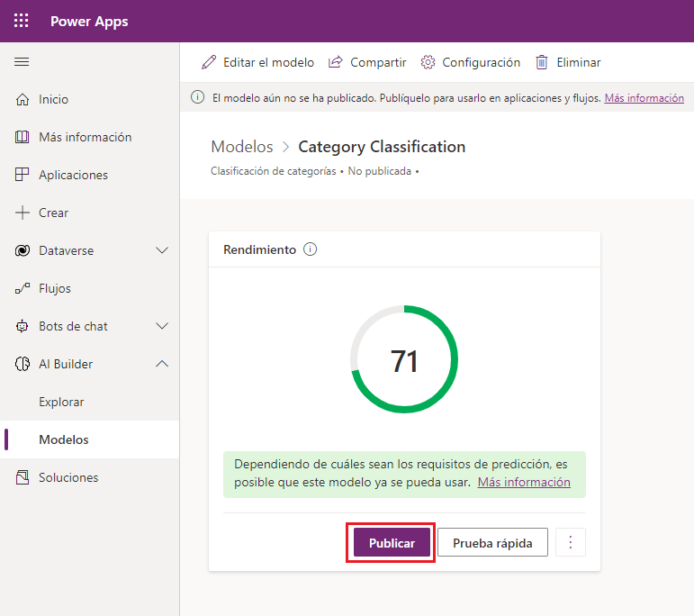Click the Category Classification title
694x616 pixels.
pos(382,147)
